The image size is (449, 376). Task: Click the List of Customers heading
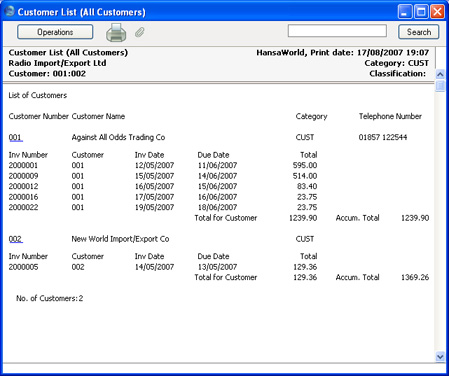point(38,95)
